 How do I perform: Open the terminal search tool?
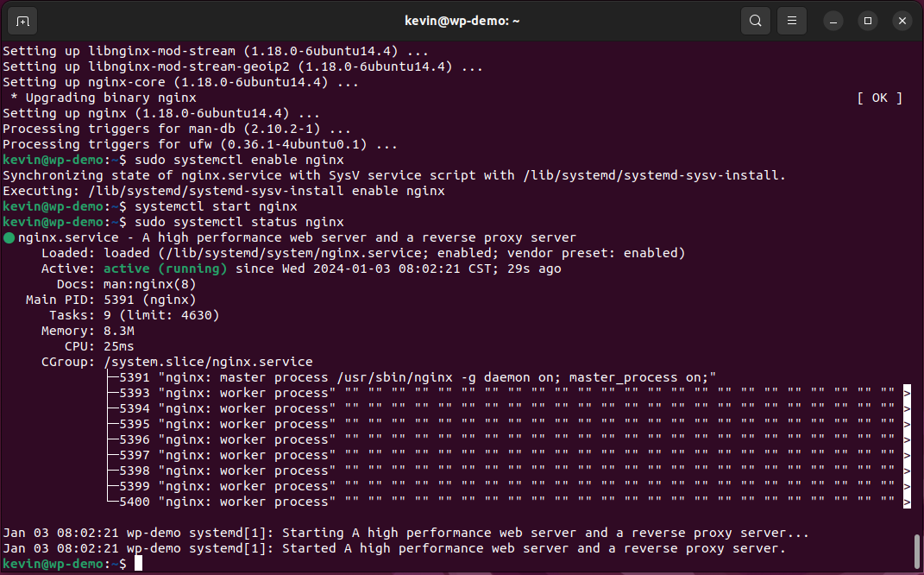point(756,22)
